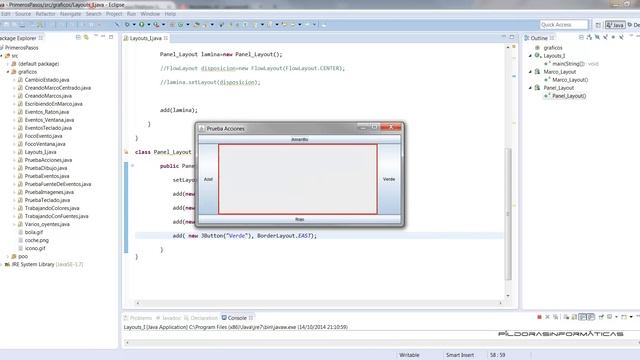Viewport: 640px width, 360px height.
Task: Switch to the Javadoc tab
Action: [x=171, y=318]
